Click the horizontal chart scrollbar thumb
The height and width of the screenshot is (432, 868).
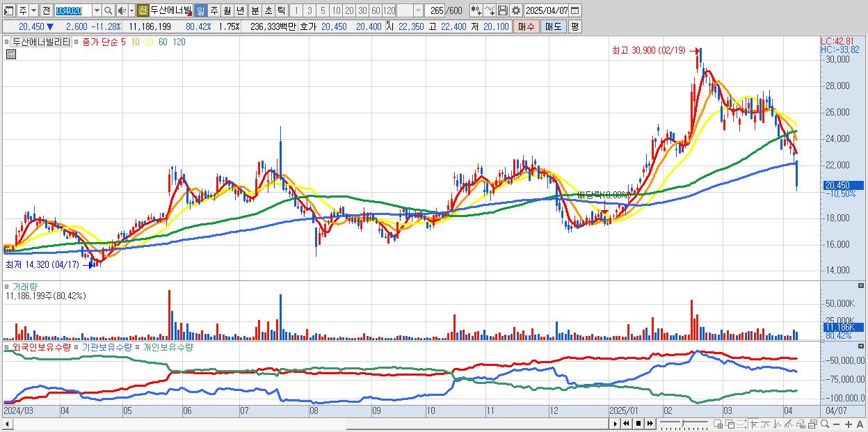[477, 424]
